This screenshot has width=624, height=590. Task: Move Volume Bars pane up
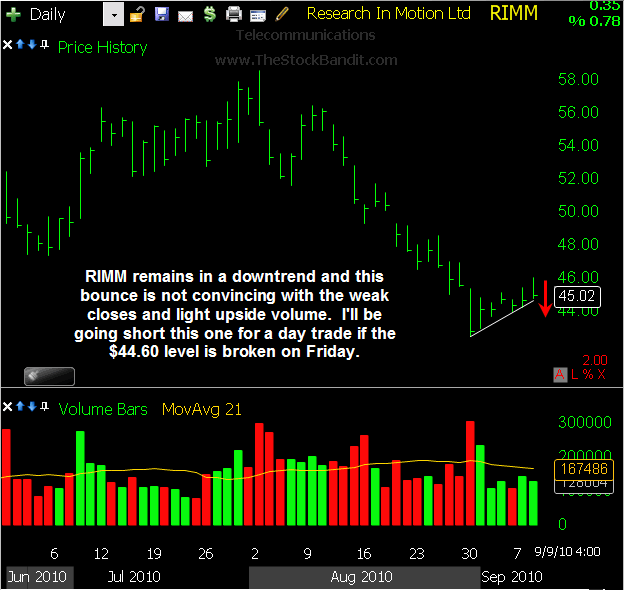pyautogui.click(x=20, y=406)
